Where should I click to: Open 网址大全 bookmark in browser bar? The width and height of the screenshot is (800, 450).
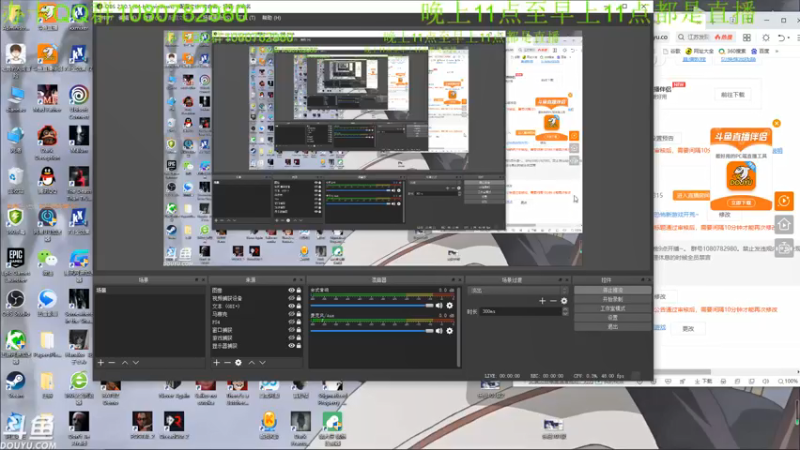pyautogui.click(x=699, y=51)
